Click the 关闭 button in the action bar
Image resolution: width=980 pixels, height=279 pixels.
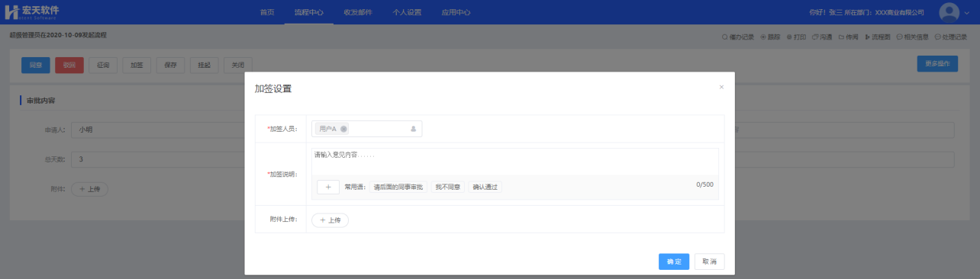click(237, 65)
